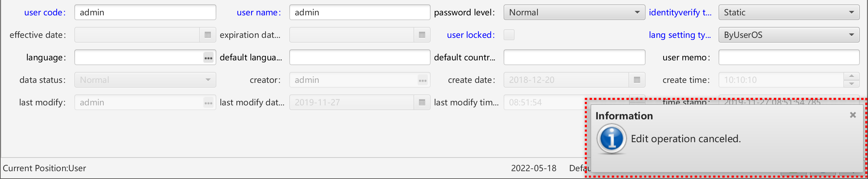
Task: Click the creator lookup ellipsis button
Action: click(423, 80)
